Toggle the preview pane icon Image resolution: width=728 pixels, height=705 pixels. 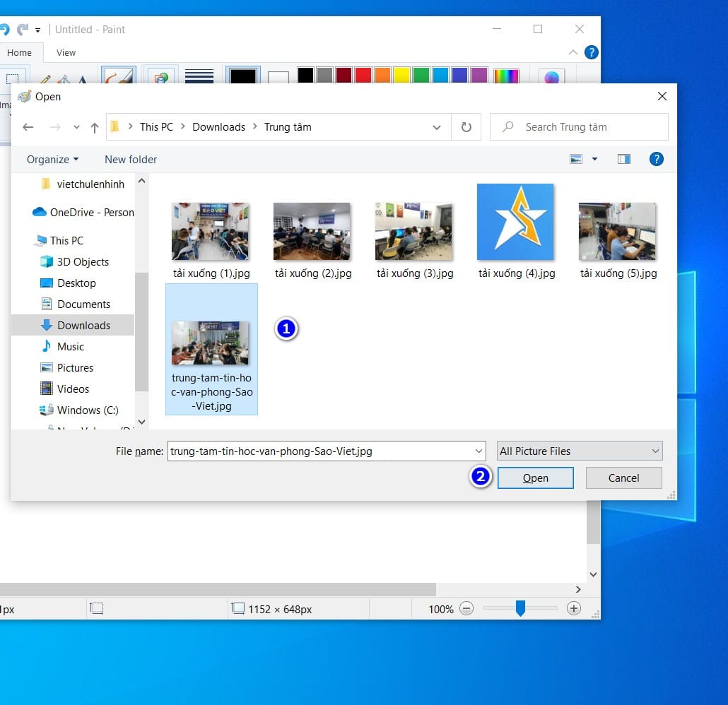(623, 159)
